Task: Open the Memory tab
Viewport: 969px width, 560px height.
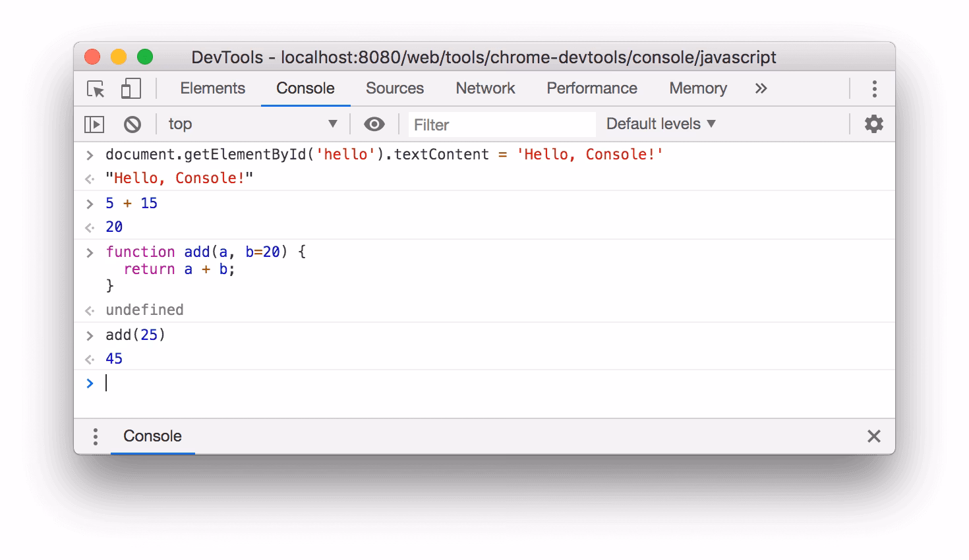Action: pos(698,88)
